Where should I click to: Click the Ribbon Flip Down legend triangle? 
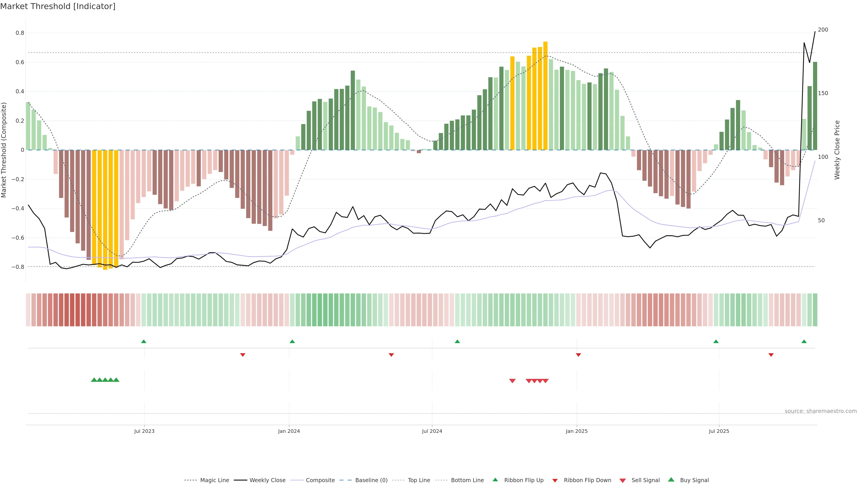[x=555, y=481]
